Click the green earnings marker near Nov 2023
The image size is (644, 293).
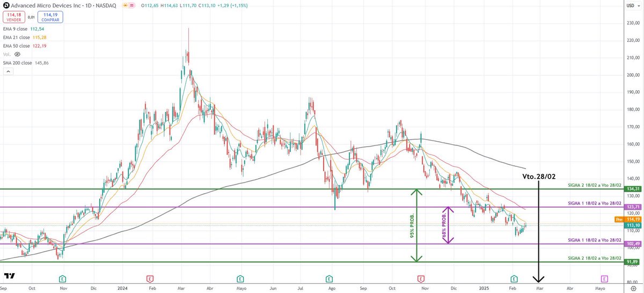tap(63, 279)
